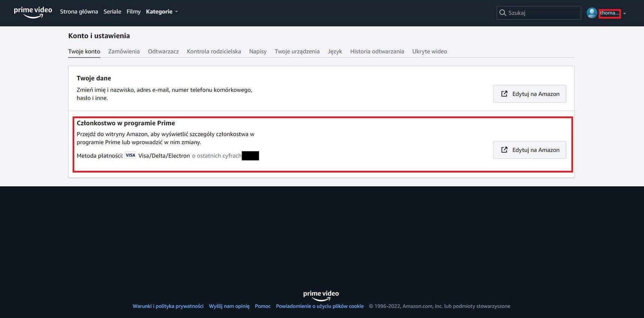This screenshot has width=644, height=318.
Task: Click the Visa/Delta/Electron payment method text
Action: pos(164,156)
